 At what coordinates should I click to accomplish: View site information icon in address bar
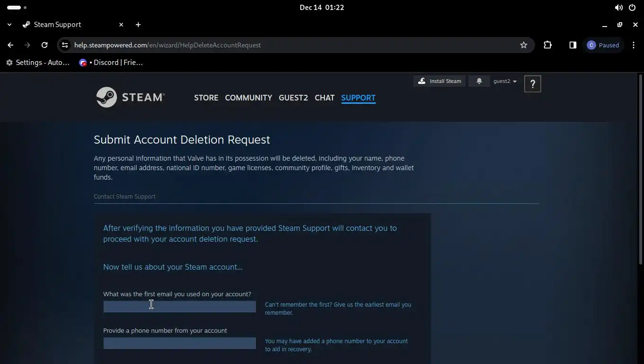(x=65, y=45)
